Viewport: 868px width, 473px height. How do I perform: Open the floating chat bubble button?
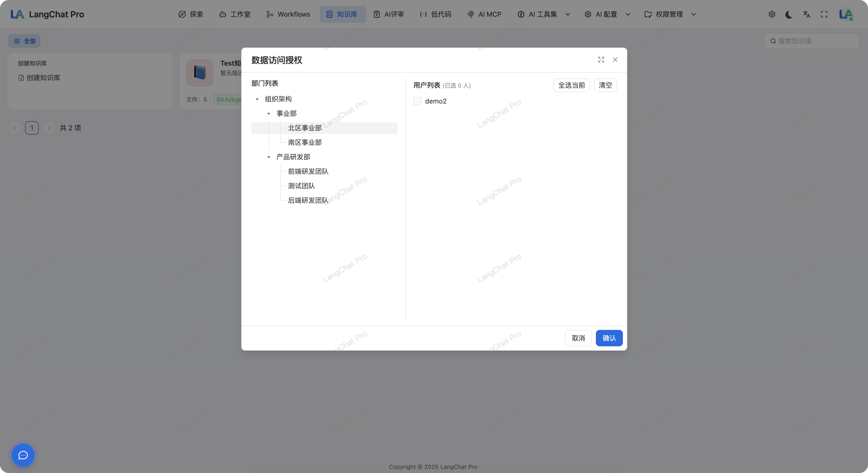(x=23, y=455)
